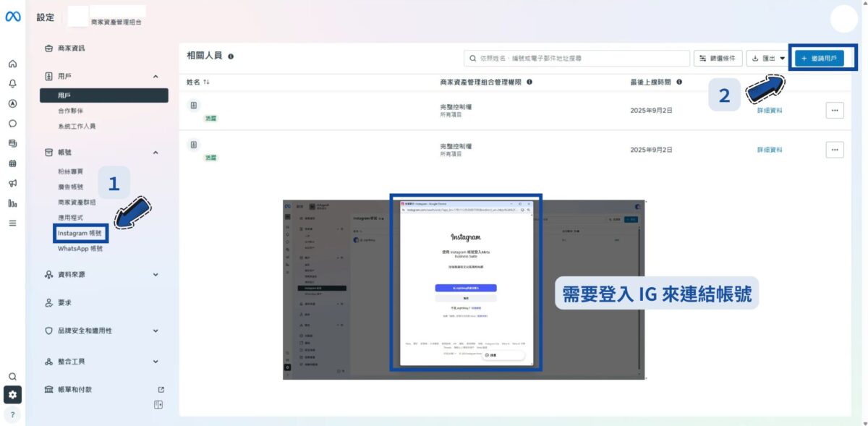868x426 pixels.
Task: Open 要求 menu item
Action: [x=64, y=303]
